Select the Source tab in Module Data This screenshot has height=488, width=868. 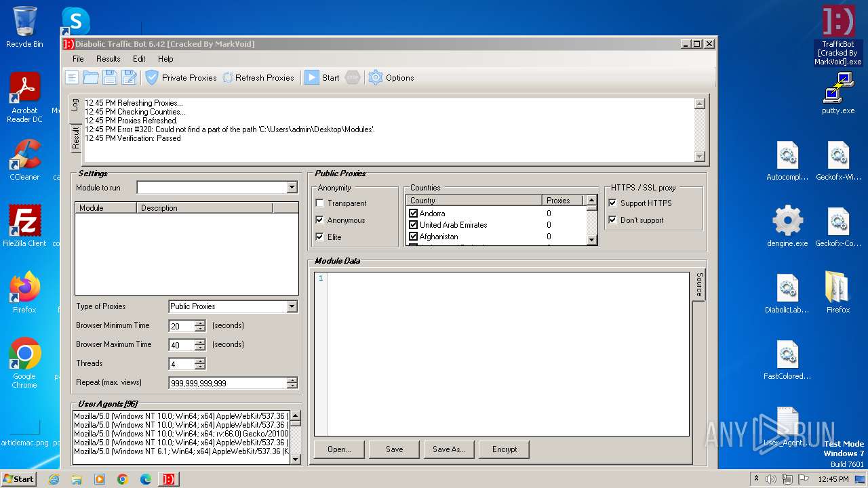pyautogui.click(x=699, y=285)
